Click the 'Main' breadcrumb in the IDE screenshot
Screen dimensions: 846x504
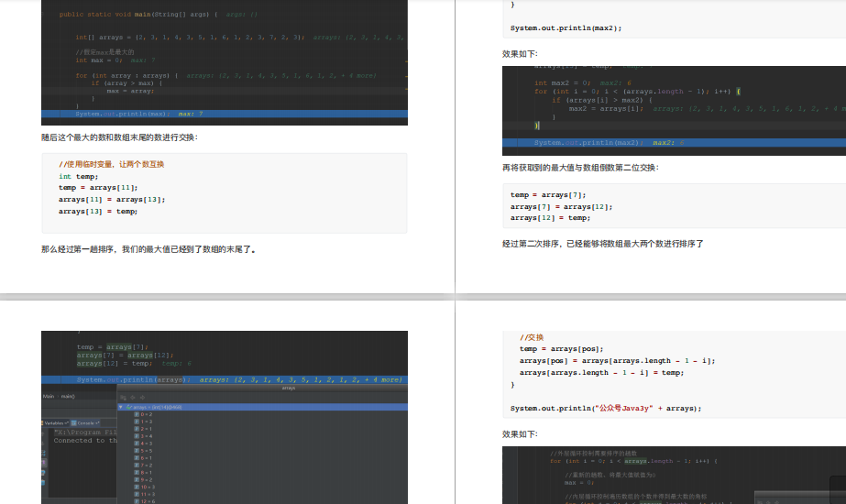pos(49,396)
